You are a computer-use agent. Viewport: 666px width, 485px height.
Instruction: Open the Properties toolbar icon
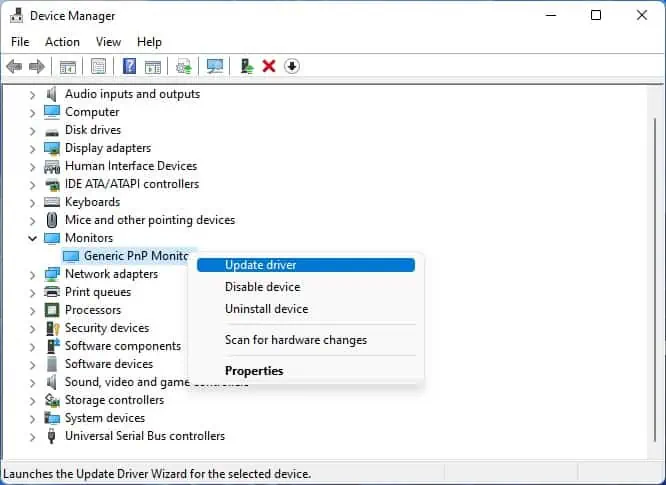(99, 66)
